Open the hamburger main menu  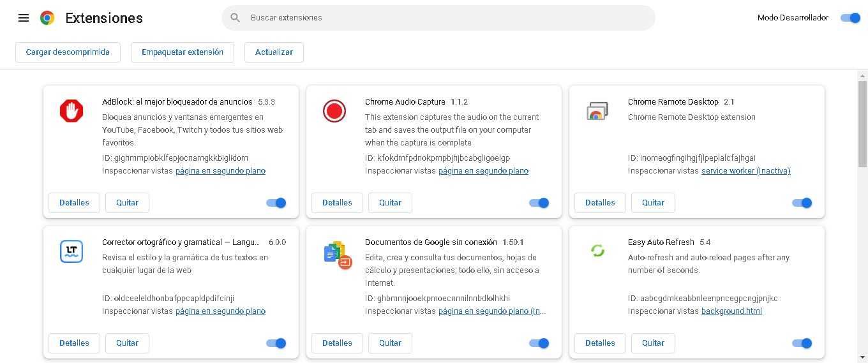pos(24,18)
